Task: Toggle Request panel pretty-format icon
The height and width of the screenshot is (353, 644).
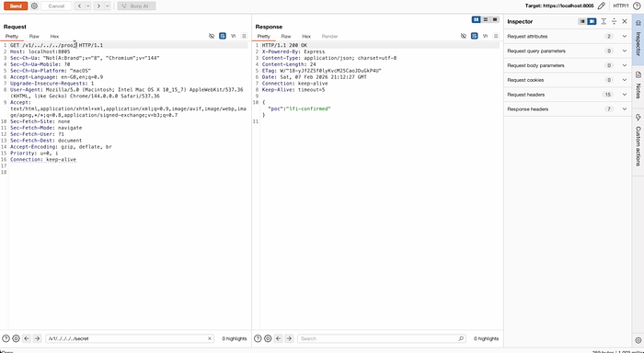Action: pyautogui.click(x=223, y=36)
